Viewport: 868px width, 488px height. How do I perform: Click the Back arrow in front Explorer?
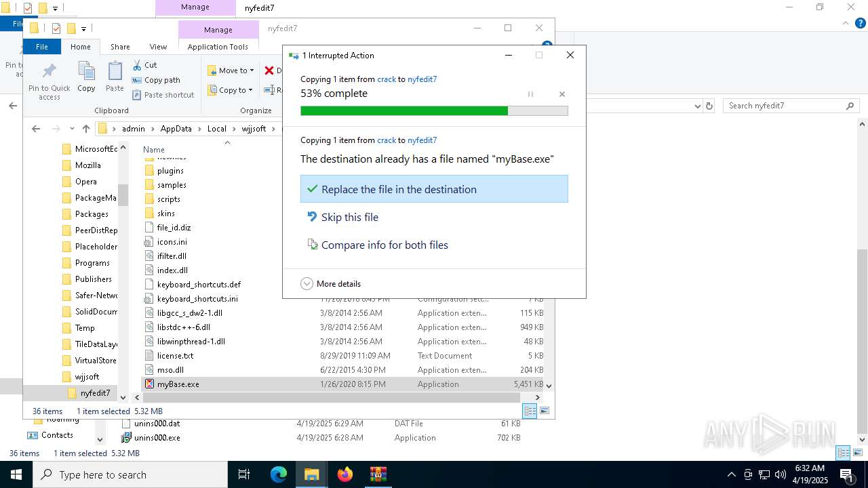point(36,129)
